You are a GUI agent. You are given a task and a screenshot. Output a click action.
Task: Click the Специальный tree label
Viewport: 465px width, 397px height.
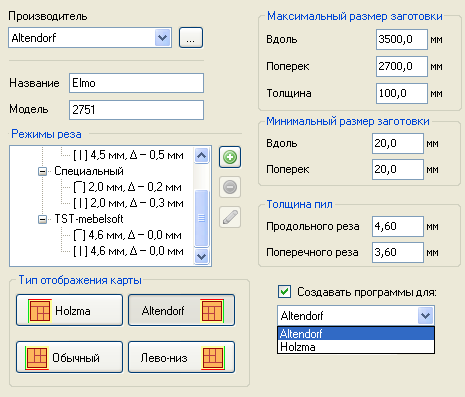(x=89, y=171)
